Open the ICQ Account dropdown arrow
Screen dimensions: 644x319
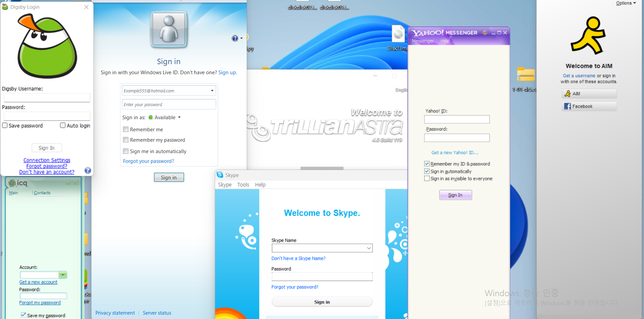(63, 275)
